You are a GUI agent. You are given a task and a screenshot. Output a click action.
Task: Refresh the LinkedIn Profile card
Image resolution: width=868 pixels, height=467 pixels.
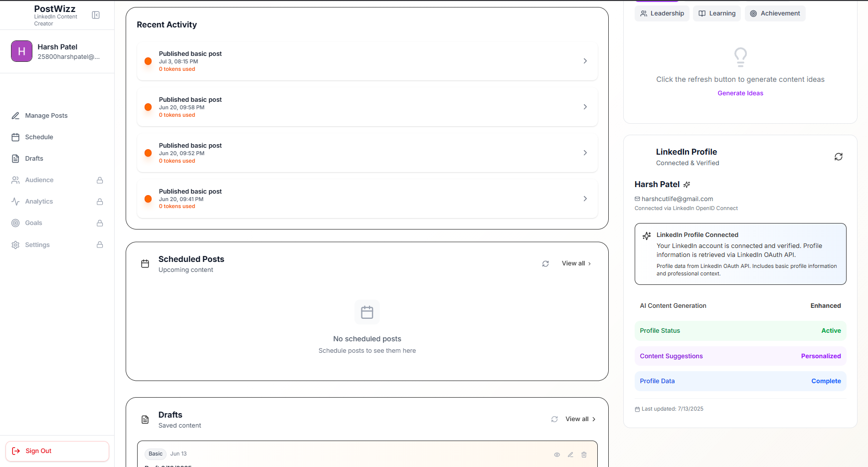click(839, 157)
